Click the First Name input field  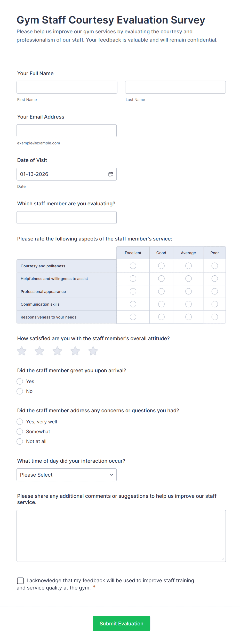[67, 87]
